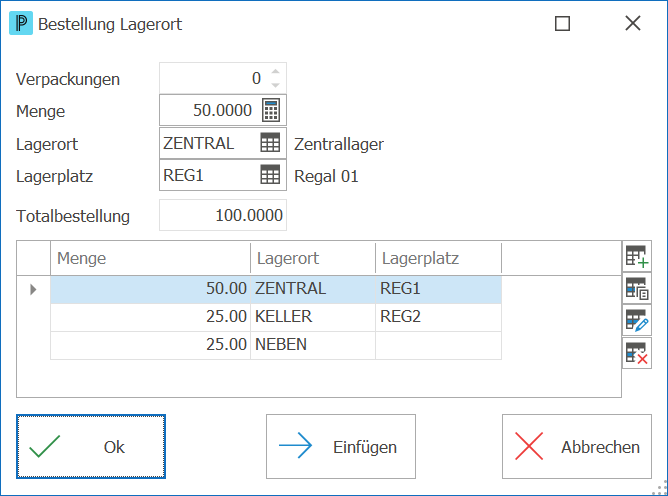Sort by the Menge column header
The height and width of the screenshot is (496, 668).
click(150, 258)
